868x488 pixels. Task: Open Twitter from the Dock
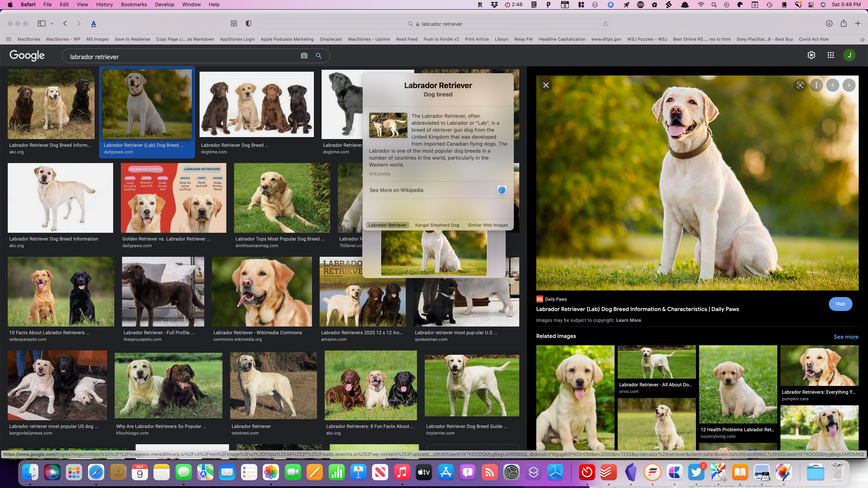[x=696, y=472]
